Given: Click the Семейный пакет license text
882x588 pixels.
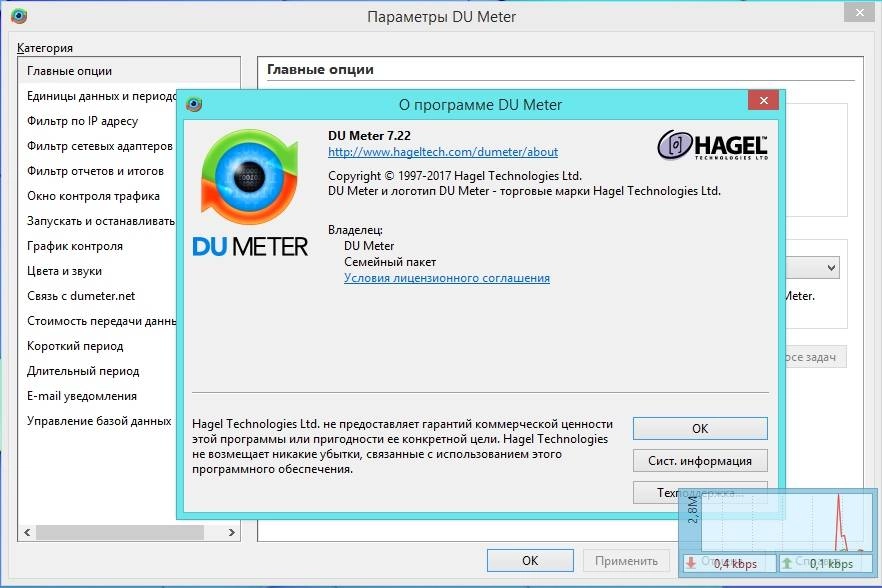Looking at the screenshot, I should (x=390, y=262).
